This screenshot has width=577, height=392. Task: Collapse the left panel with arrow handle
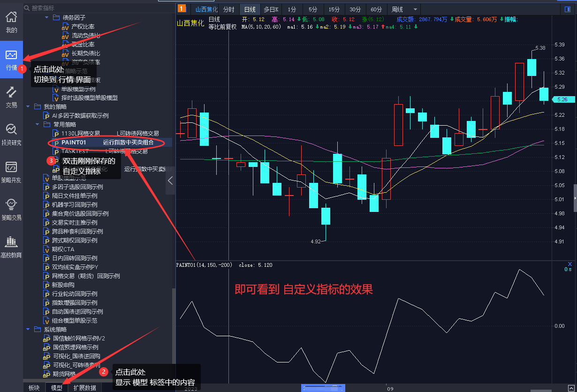[170, 181]
